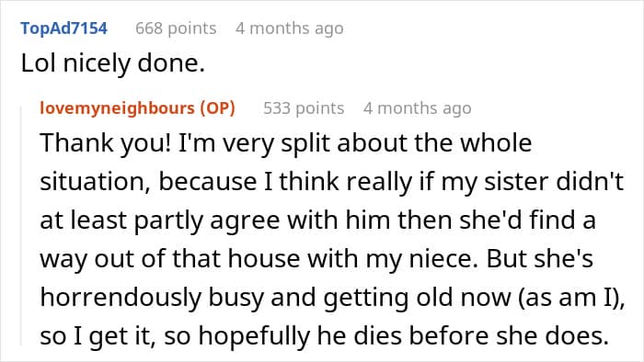Click the "Lol nicely done." comment text
The width and height of the screenshot is (644, 362).
point(113,63)
